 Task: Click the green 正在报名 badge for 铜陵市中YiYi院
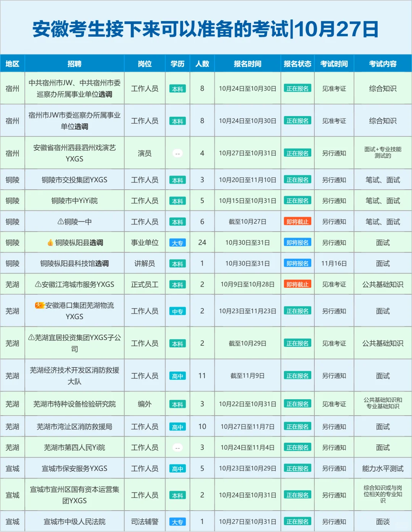pos(298,200)
